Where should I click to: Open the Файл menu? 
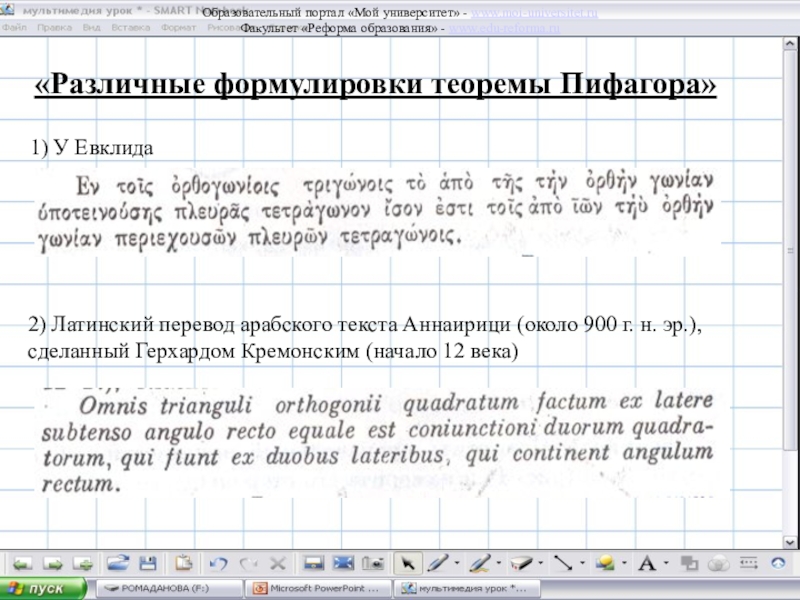(14, 27)
